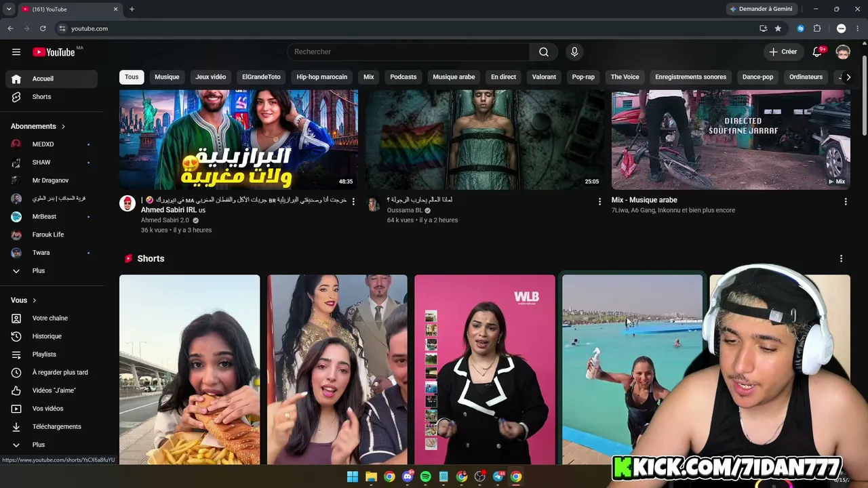Open the Shorts shelf three-dot menu

(x=842, y=259)
